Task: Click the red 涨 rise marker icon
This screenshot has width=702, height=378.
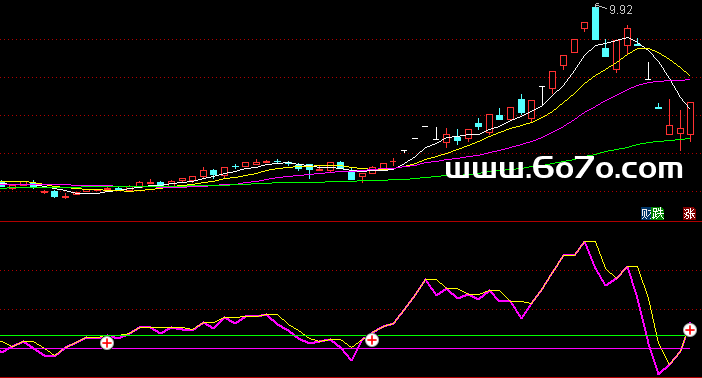Action: tap(689, 214)
